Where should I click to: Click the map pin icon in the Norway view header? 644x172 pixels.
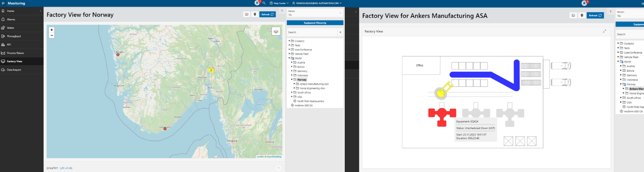tap(255, 15)
